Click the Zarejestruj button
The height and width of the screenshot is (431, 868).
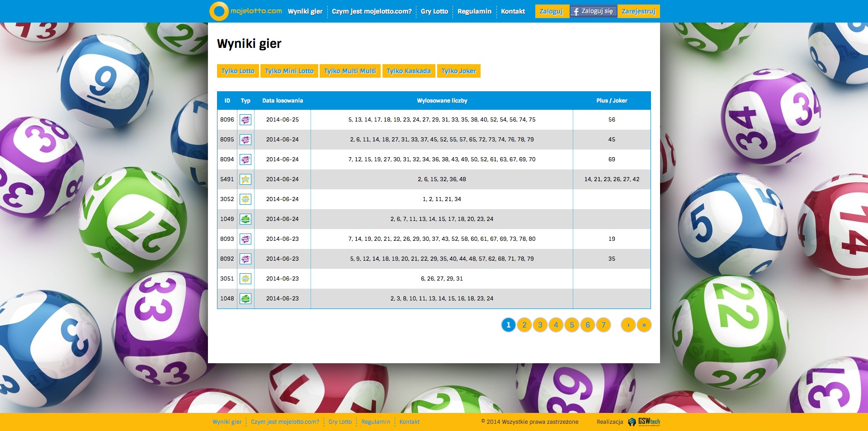pos(638,11)
